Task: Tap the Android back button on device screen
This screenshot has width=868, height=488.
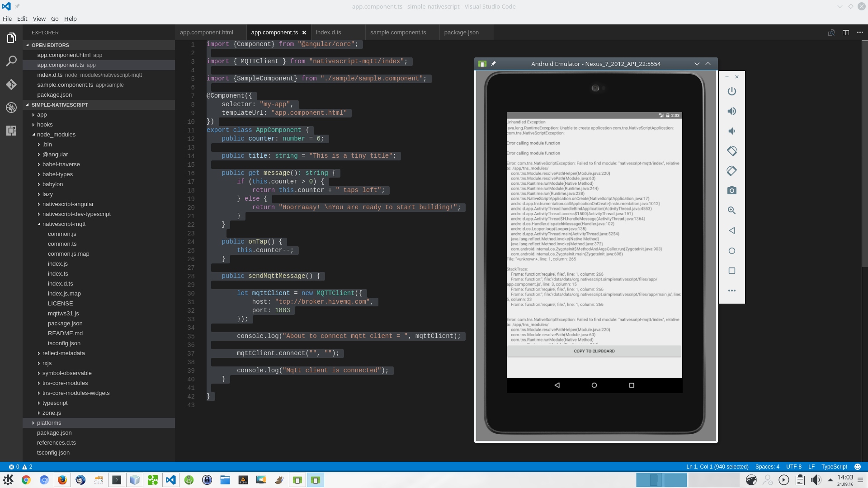Action: tap(557, 385)
